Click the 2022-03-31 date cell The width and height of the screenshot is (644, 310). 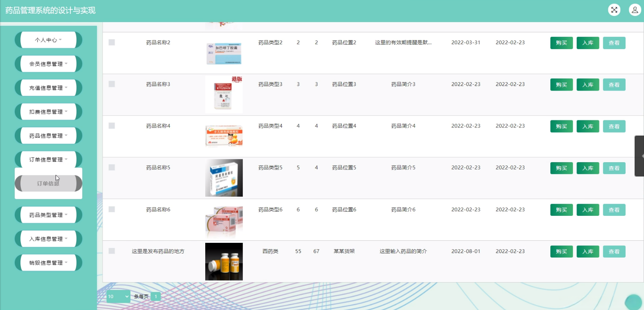tap(466, 42)
